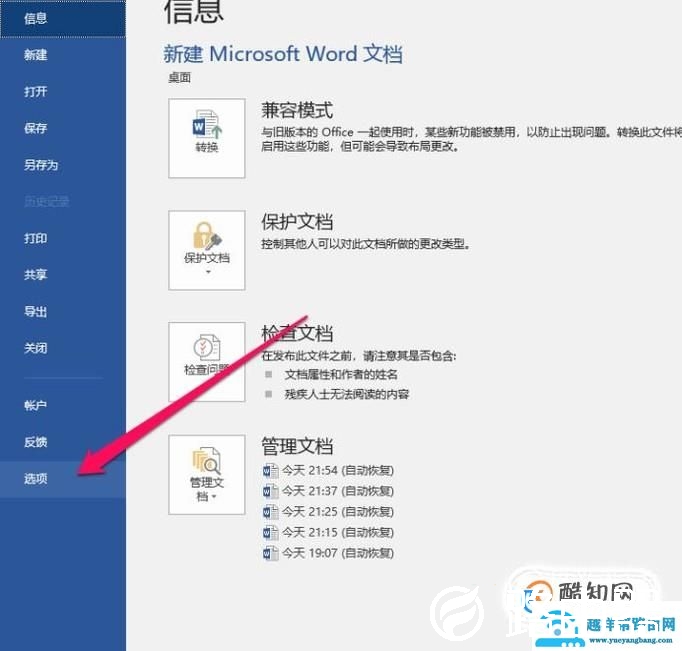Click the 管理文档 section heading
Image resolution: width=682 pixels, height=651 pixels.
[x=297, y=446]
